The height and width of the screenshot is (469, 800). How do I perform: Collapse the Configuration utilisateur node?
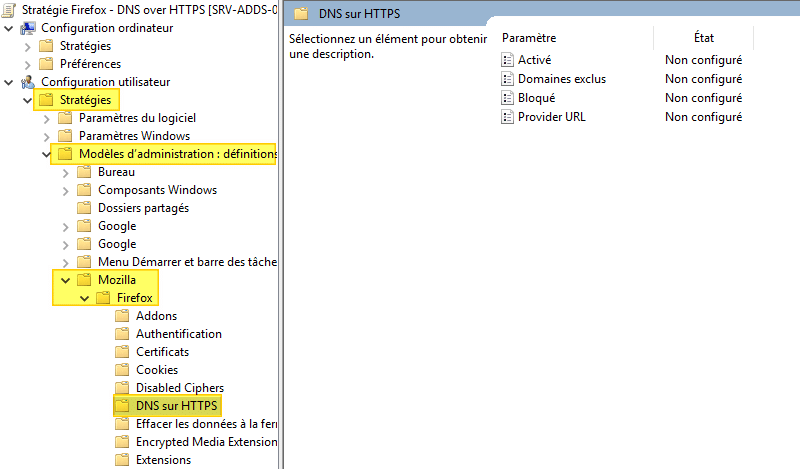(x=9, y=82)
